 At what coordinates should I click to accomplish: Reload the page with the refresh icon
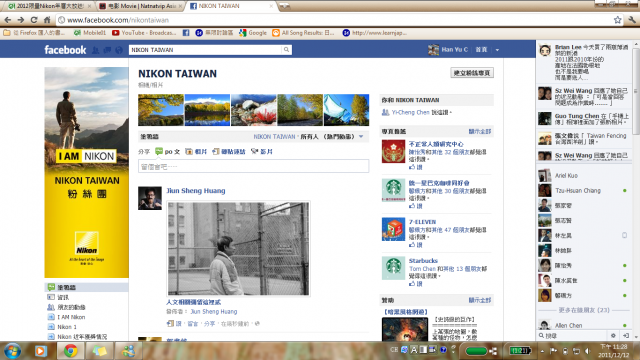click(x=34, y=20)
